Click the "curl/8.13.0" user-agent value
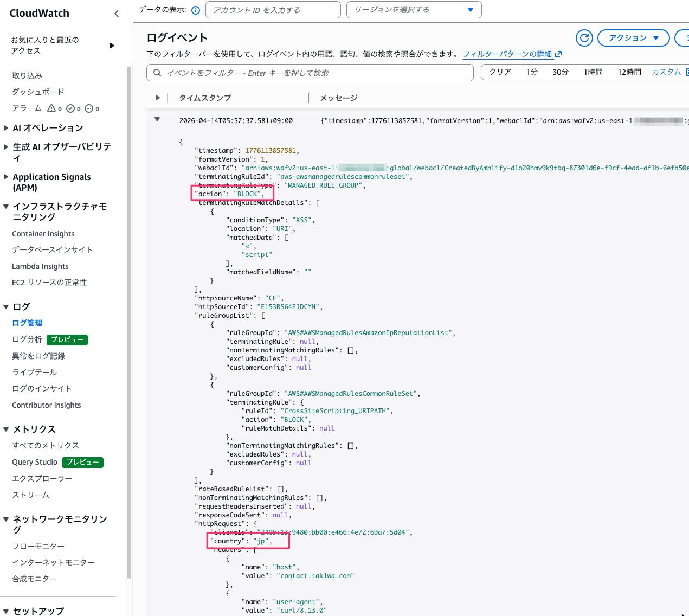The image size is (689, 616). 302,611
